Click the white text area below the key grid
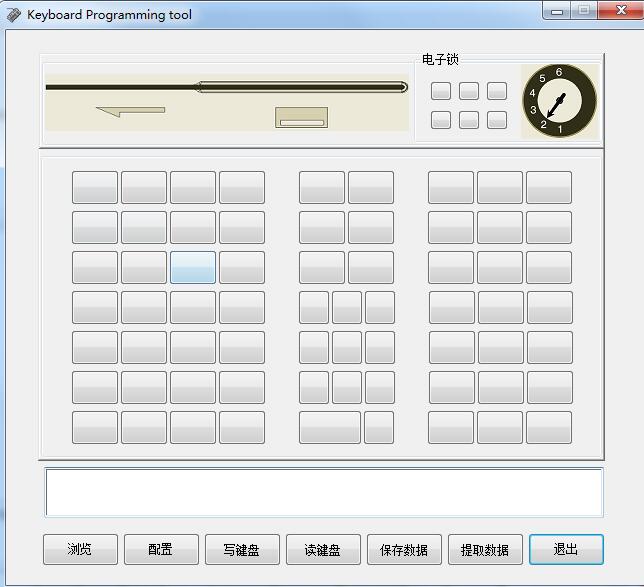 (x=324, y=492)
